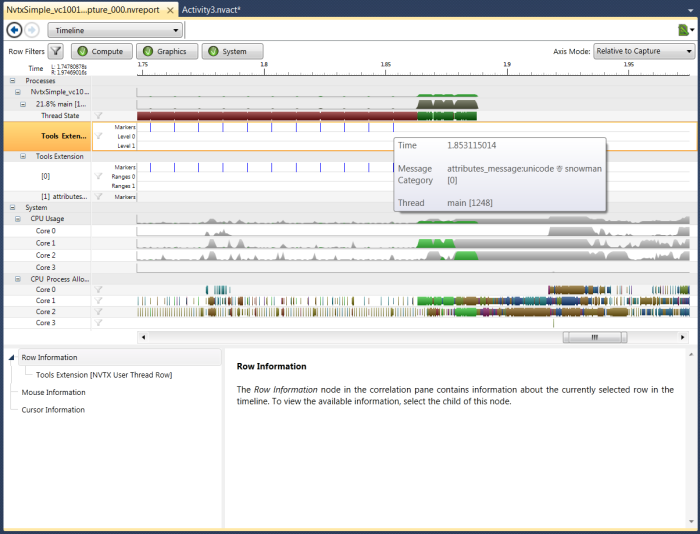Open the Axis Mode dropdown
This screenshot has width=700, height=534.
644,51
